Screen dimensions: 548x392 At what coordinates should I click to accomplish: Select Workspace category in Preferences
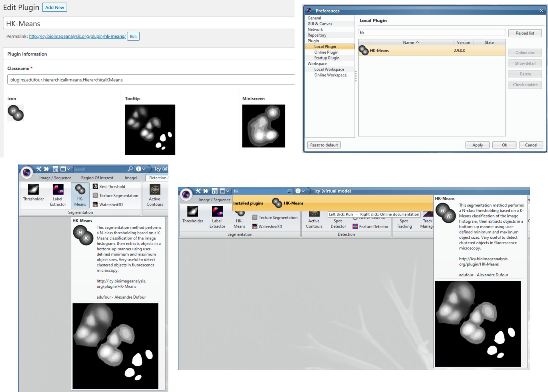tap(317, 64)
